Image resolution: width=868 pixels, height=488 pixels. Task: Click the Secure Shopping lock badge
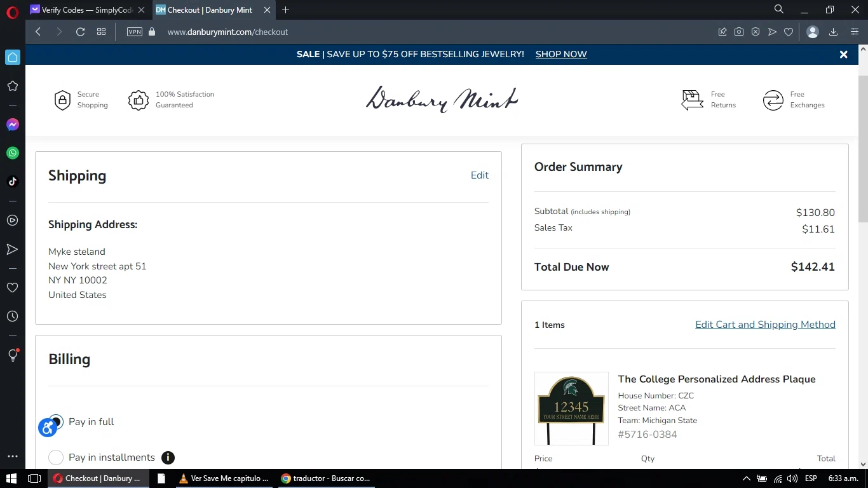[62, 100]
